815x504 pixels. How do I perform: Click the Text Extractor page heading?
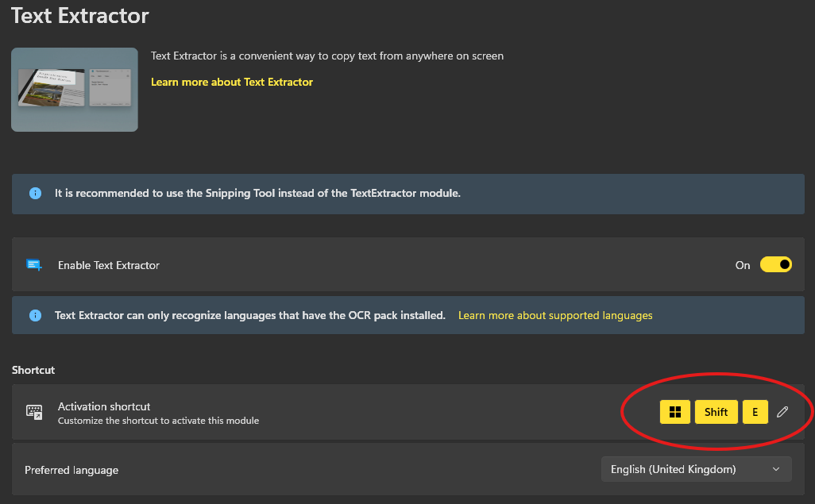coord(80,15)
